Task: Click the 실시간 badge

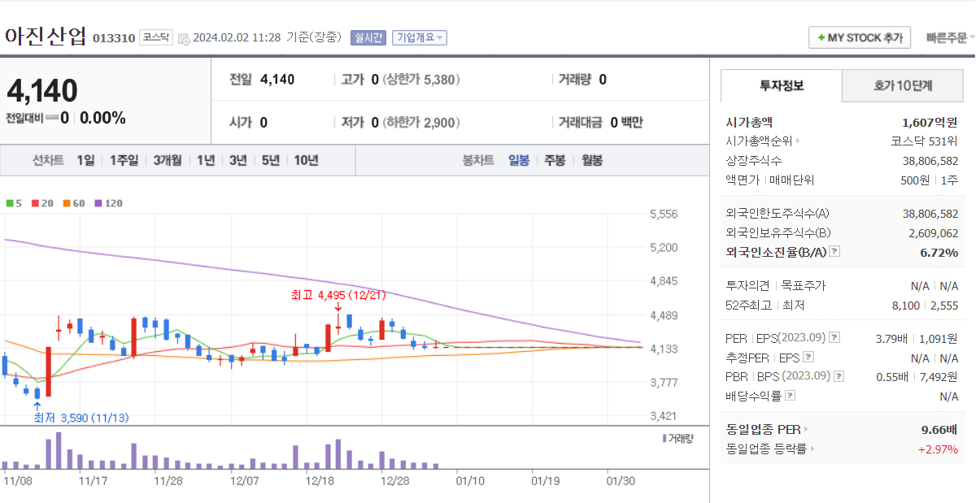Action: pos(368,37)
